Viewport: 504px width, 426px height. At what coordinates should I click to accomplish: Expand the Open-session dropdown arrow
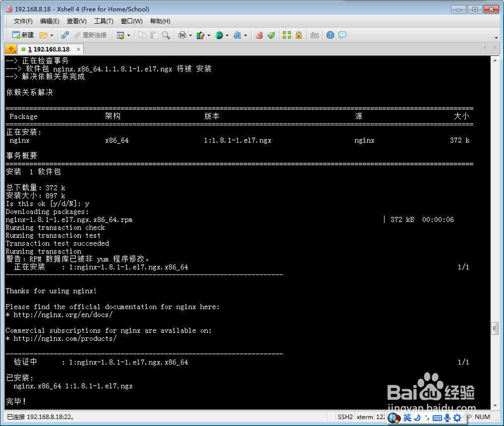[52, 35]
